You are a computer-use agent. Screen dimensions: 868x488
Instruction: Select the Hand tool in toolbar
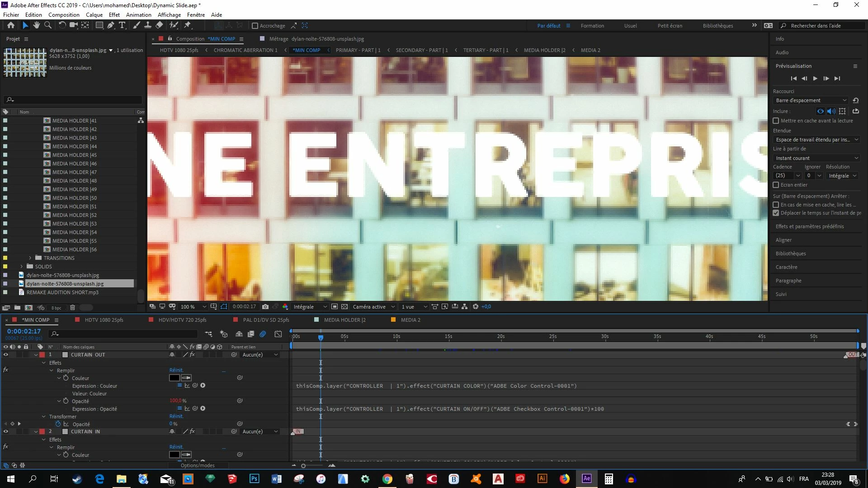click(37, 25)
